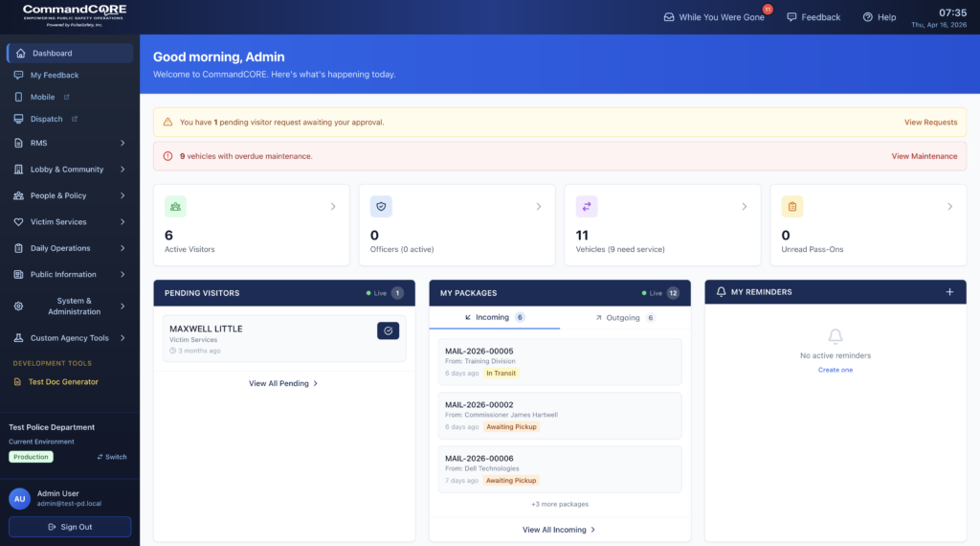This screenshot has width=980, height=546.
Task: Click the Help question mark icon
Action: (x=867, y=17)
